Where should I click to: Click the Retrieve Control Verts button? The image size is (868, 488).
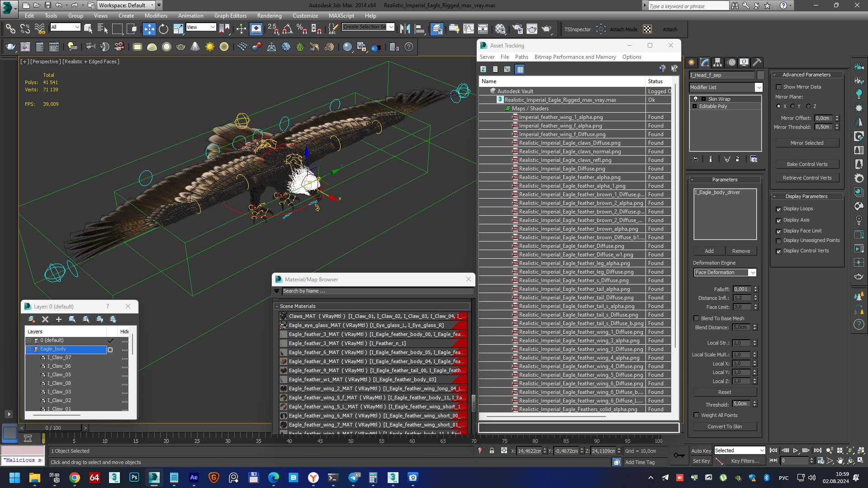(807, 178)
